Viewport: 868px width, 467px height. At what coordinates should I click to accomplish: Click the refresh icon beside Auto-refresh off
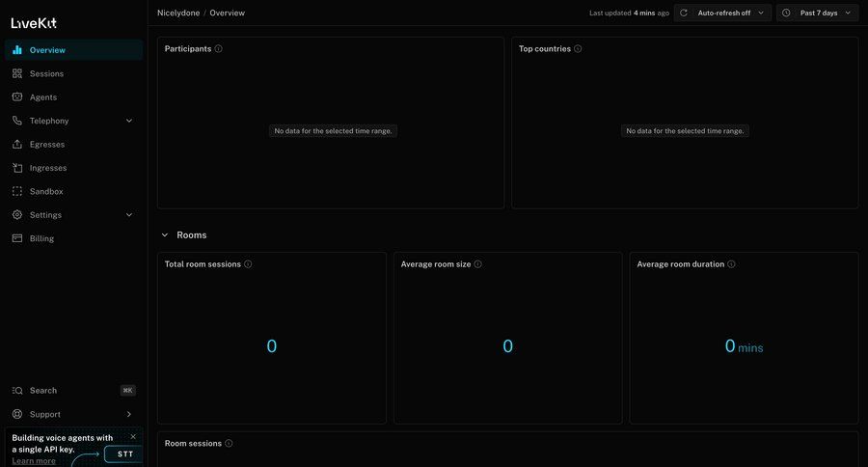coord(684,13)
